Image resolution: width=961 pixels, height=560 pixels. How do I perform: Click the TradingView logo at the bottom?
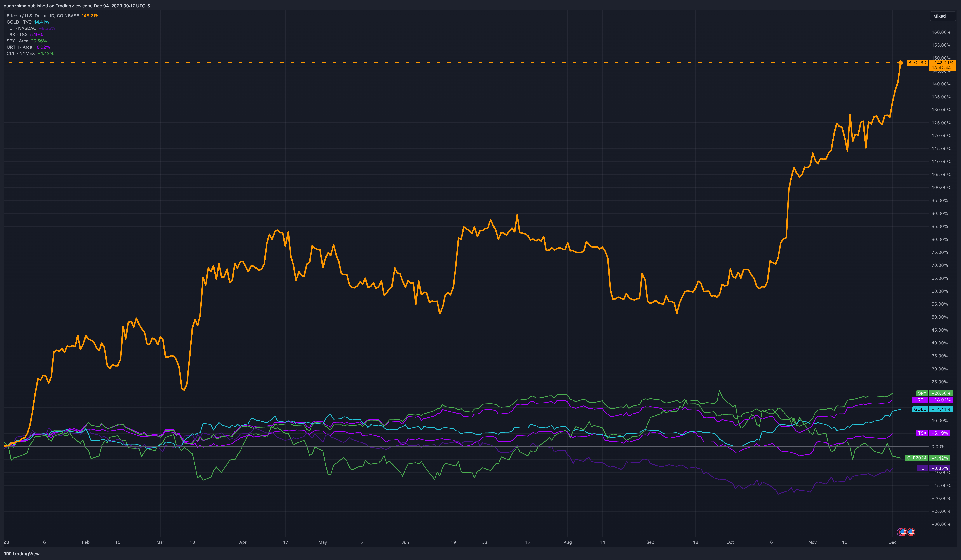pos(22,554)
